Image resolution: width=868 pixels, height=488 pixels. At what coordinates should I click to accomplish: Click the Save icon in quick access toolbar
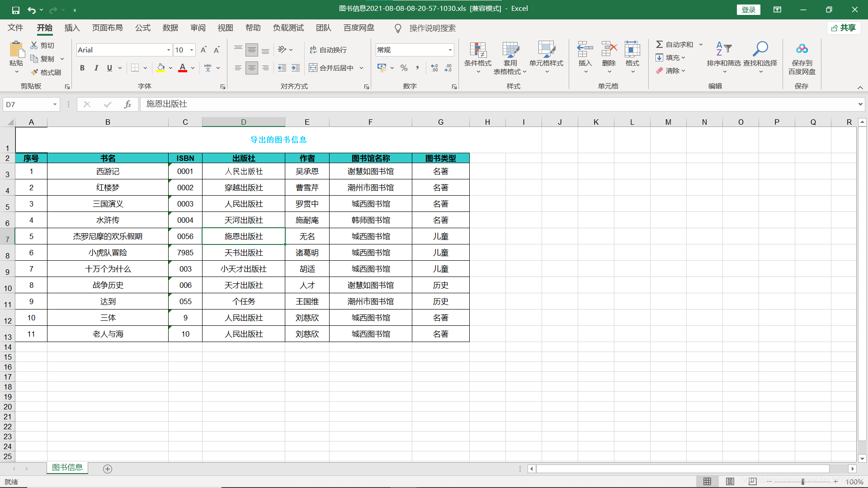[15, 9]
